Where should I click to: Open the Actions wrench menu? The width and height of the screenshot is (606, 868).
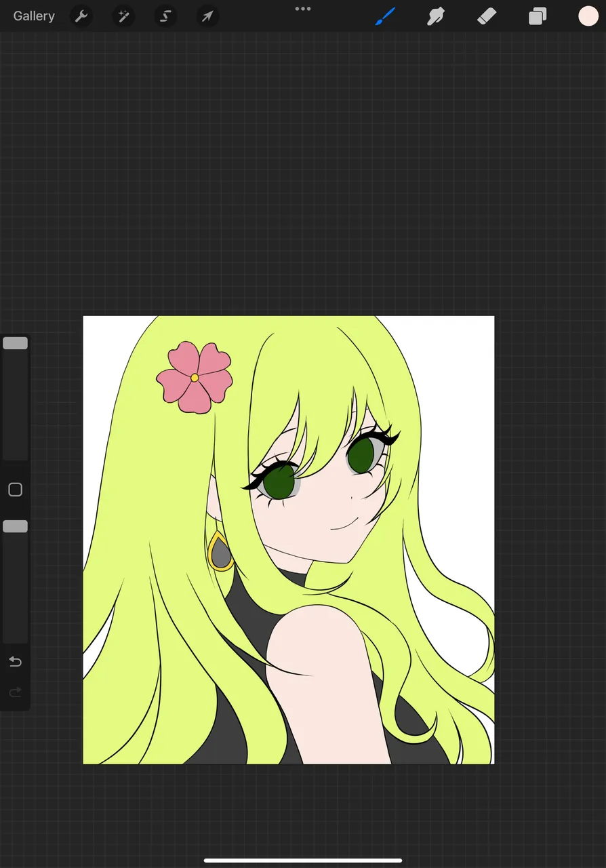pos(81,16)
